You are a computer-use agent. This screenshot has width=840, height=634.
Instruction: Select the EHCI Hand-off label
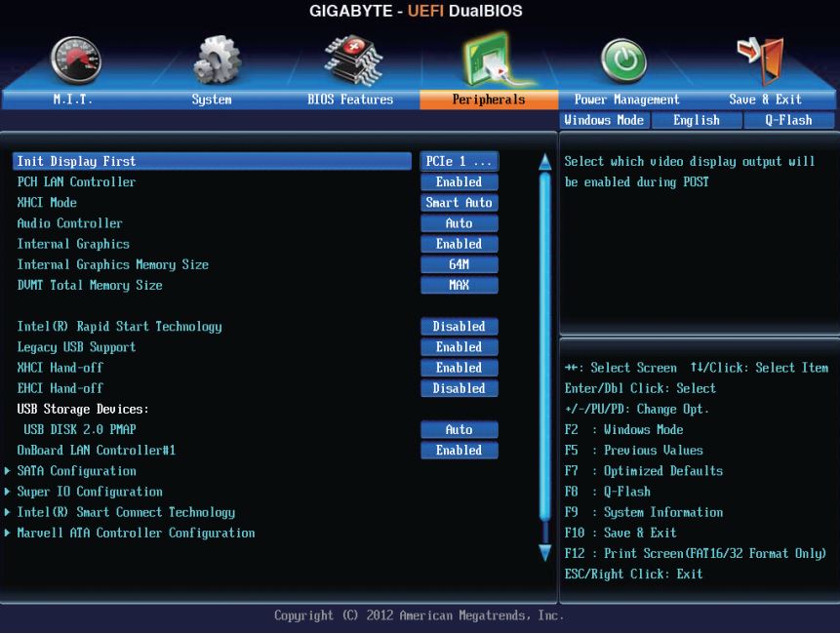pos(60,388)
